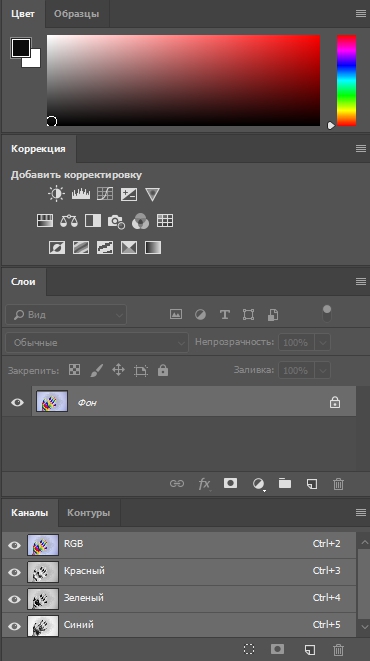Switch to the Контуры tab
Image resolution: width=370 pixels, height=661 pixels.
point(88,513)
